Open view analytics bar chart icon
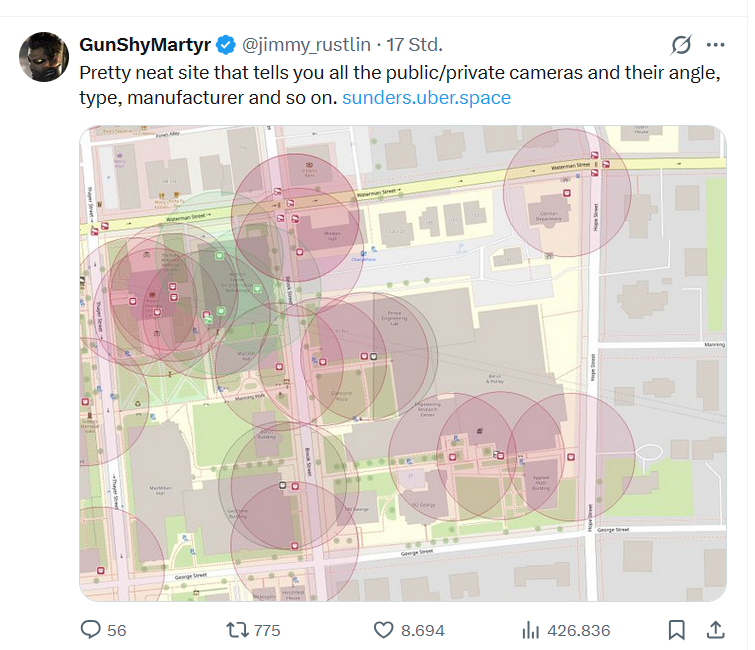 [531, 630]
